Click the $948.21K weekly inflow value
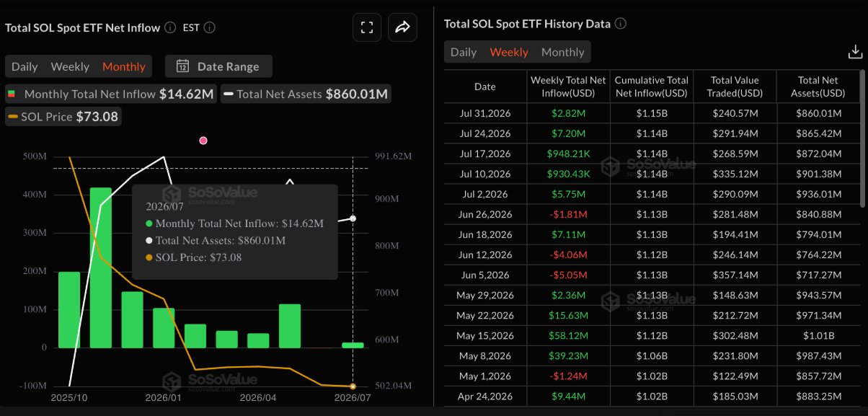Screen dimensions: 868x416 pyautogui.click(x=568, y=154)
